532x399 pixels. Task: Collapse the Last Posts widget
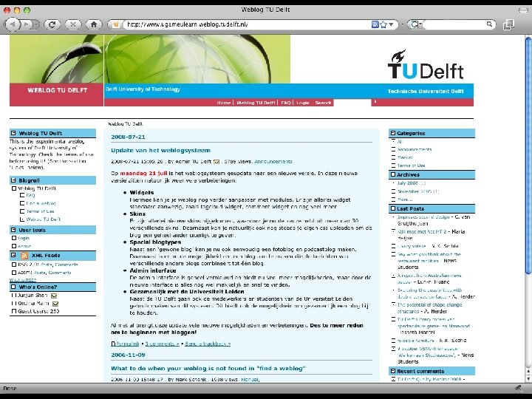coord(393,208)
